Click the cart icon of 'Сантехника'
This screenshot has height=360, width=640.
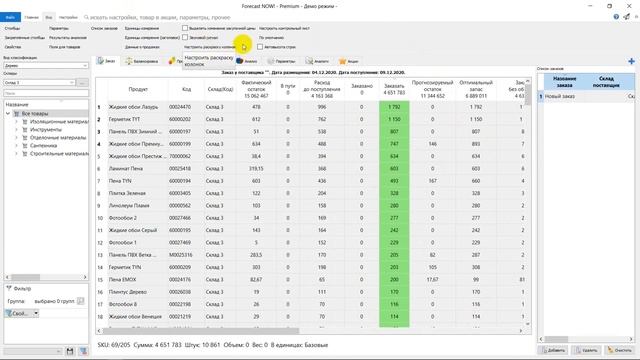click(25, 146)
